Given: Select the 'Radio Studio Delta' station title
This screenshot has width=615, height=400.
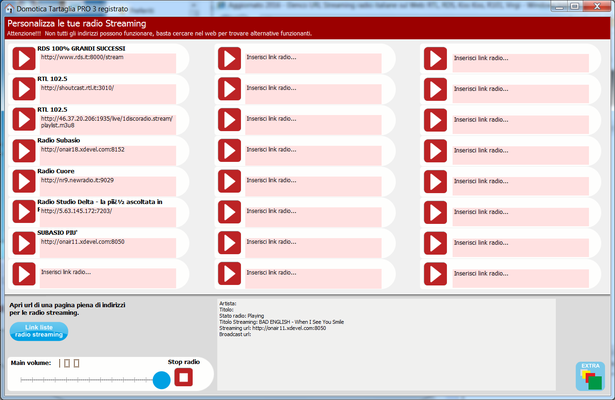Looking at the screenshot, I should [100, 202].
